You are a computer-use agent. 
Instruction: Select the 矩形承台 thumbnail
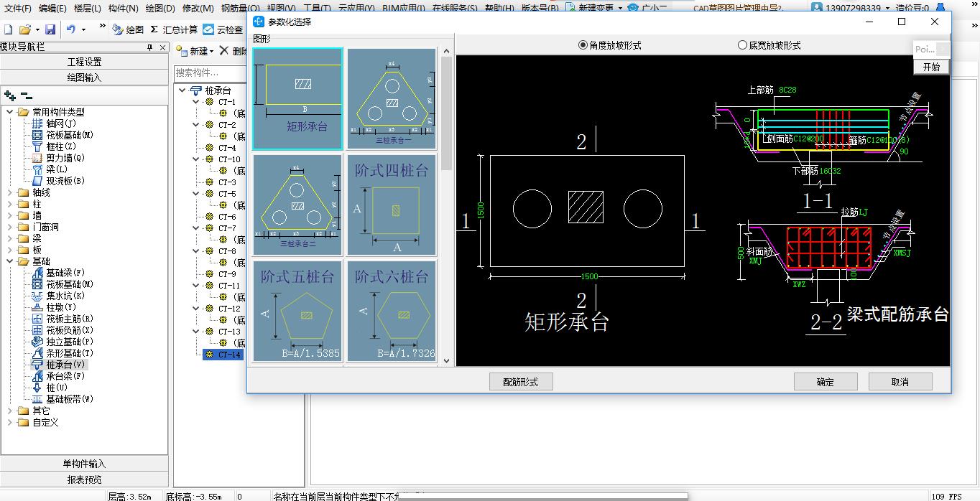[x=297, y=98]
